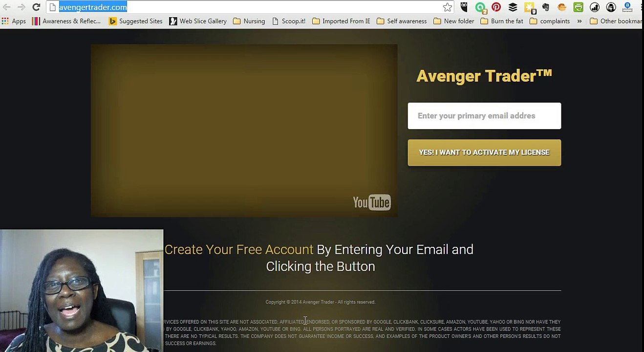Screen dimensions: 644x352
Task: Expand the complaints bookmarks folder
Action: pyautogui.click(x=550, y=21)
